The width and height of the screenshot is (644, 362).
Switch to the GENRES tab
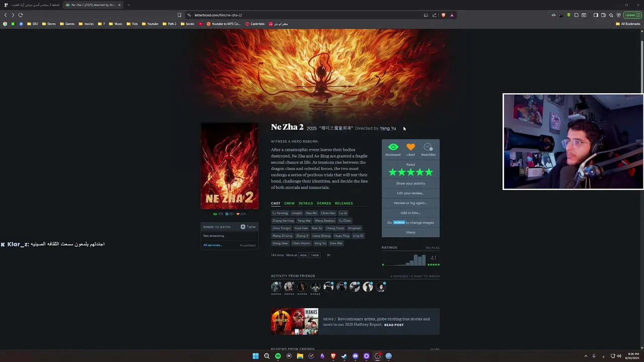(x=324, y=204)
